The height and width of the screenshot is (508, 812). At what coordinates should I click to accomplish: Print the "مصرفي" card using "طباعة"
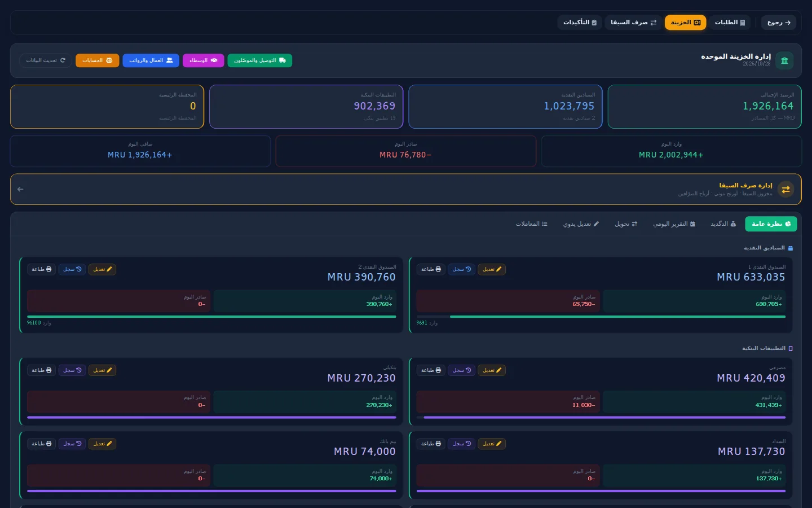coord(431,370)
